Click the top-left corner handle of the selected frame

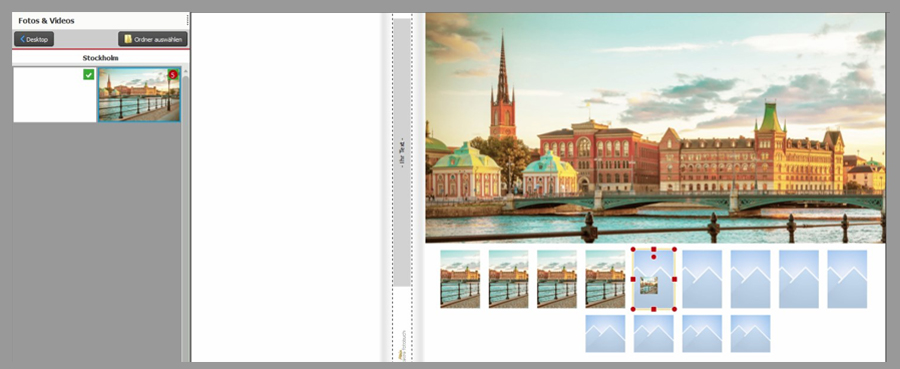coord(633,250)
